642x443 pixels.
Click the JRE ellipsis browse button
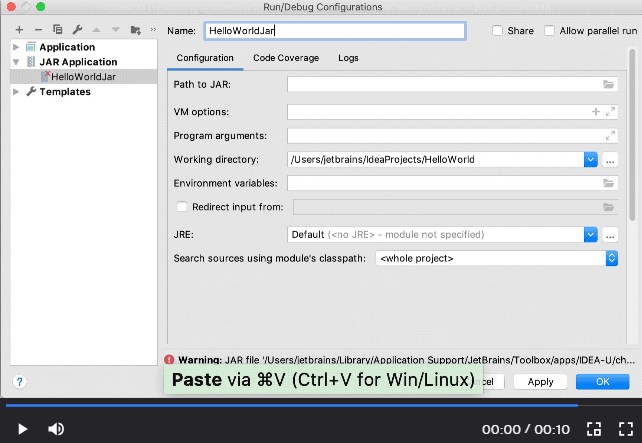[610, 235]
